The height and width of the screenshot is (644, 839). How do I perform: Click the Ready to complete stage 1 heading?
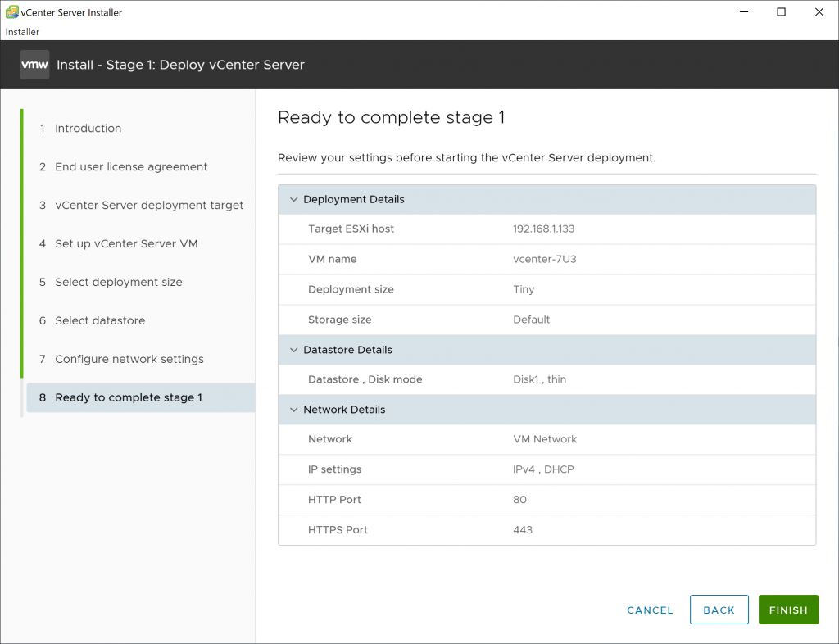[391, 118]
